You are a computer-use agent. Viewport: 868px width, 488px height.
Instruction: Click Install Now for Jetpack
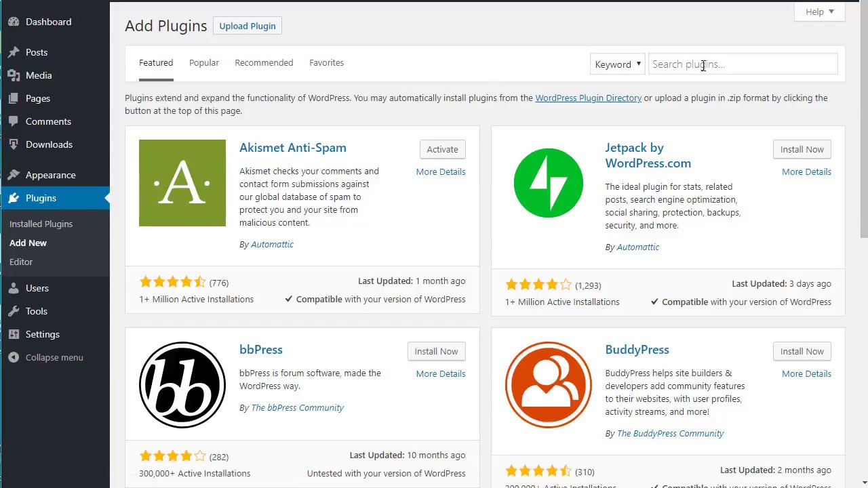(x=802, y=149)
